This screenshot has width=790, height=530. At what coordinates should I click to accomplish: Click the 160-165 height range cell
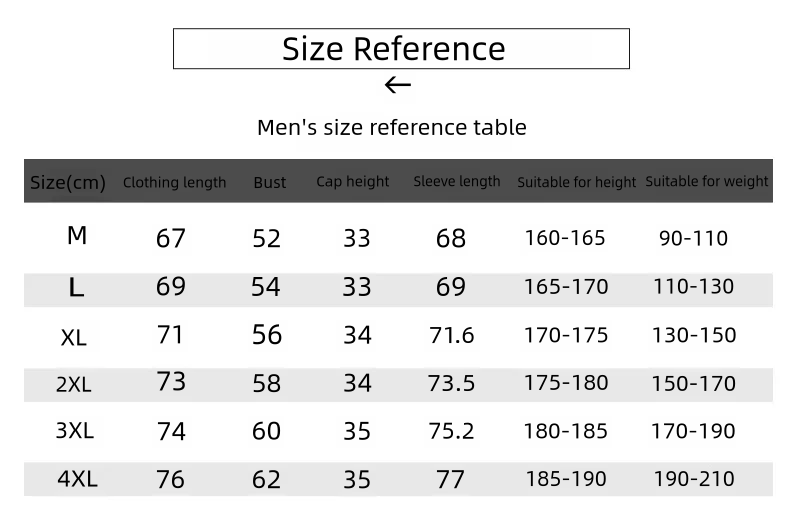(565, 238)
